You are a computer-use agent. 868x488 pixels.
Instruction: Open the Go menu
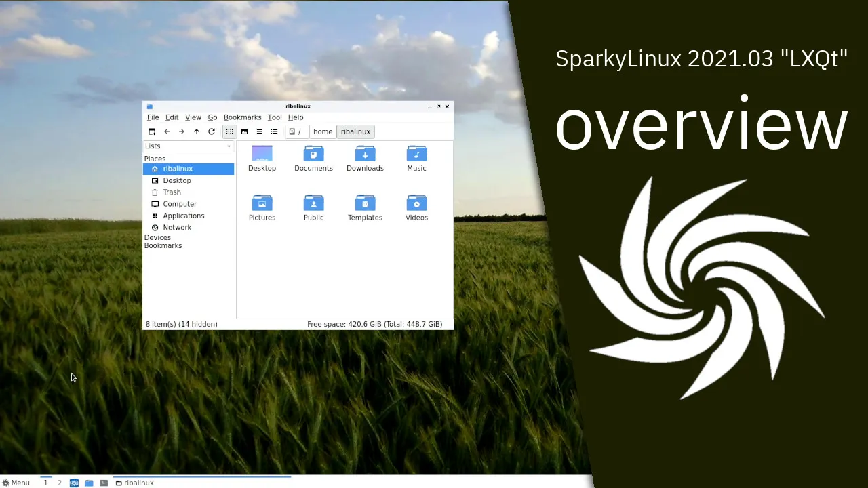click(x=212, y=117)
